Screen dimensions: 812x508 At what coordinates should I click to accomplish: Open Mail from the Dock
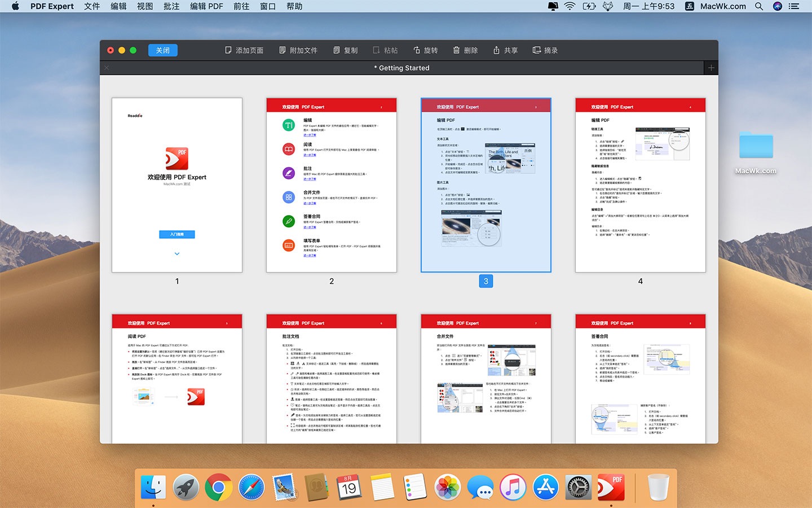[x=284, y=487]
